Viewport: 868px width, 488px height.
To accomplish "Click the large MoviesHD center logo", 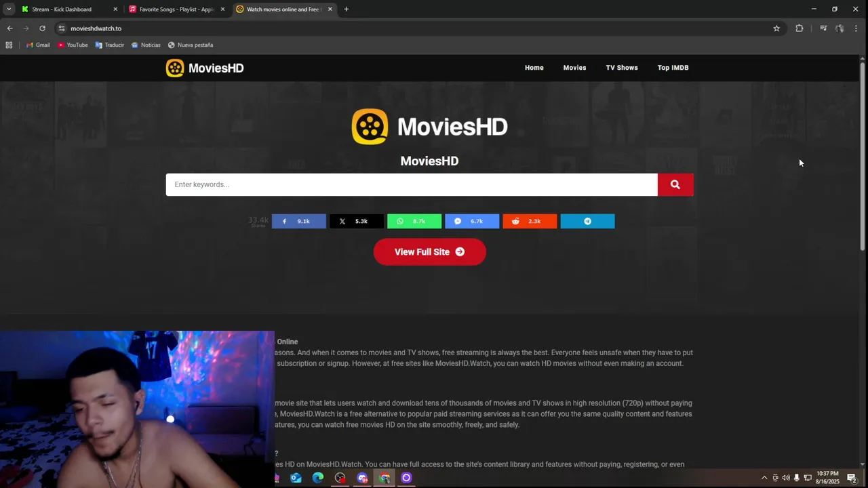I will (x=429, y=127).
